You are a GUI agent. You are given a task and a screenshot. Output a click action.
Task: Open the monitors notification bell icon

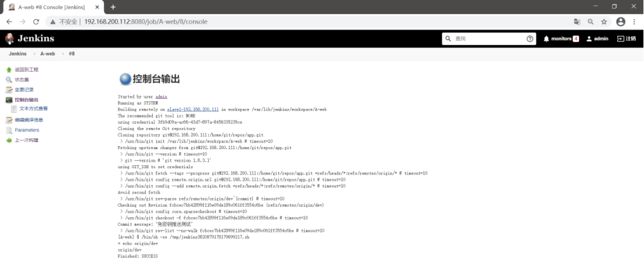546,38
